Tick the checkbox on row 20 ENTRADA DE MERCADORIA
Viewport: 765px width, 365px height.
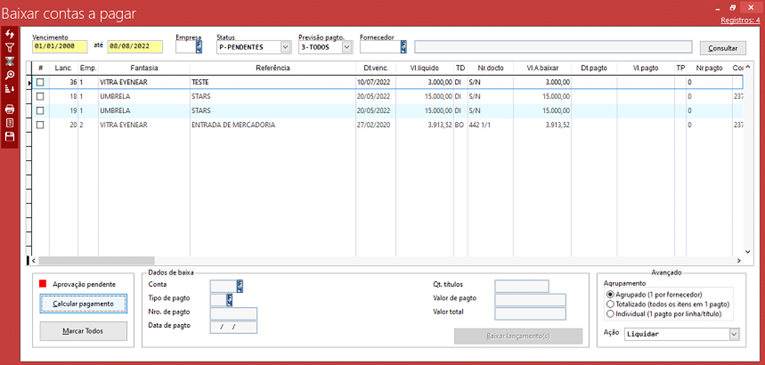[40, 125]
